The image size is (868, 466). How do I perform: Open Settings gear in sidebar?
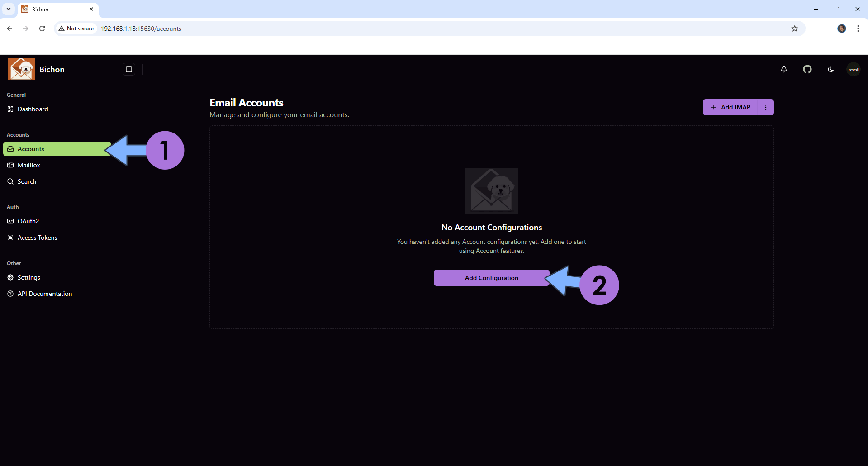[28, 277]
